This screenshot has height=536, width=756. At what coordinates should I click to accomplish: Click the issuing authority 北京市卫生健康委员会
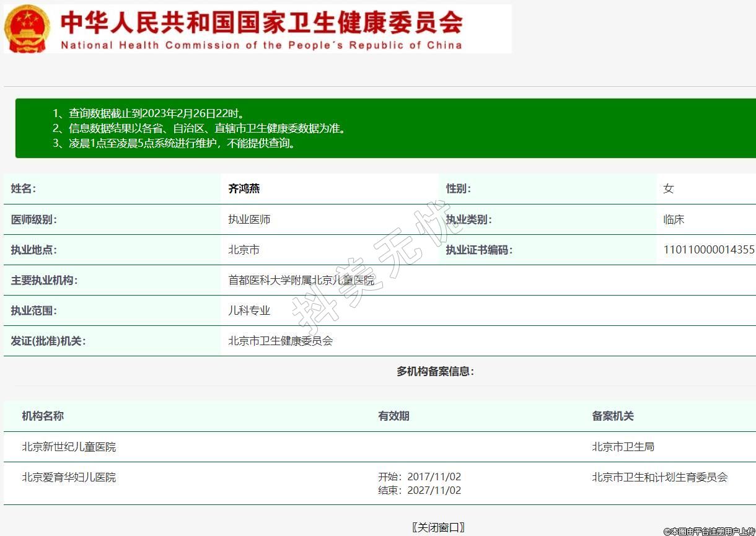[281, 341]
